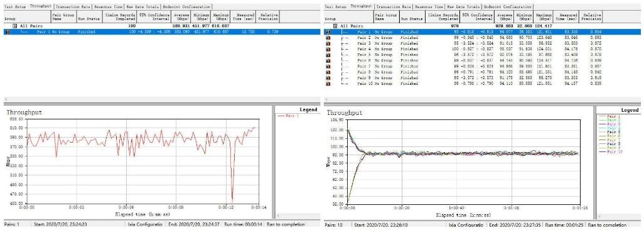644x230 pixels.
Task: Sort by Average (Mbps) column in ten-pair window
Action: [x=505, y=16]
